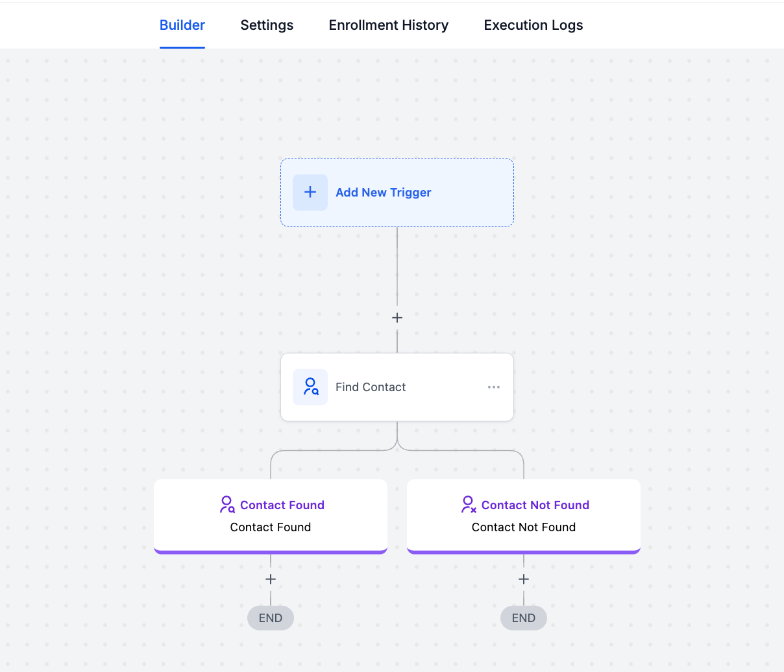Expand options for the Find Contact step
This screenshot has width=784, height=672.
point(494,387)
